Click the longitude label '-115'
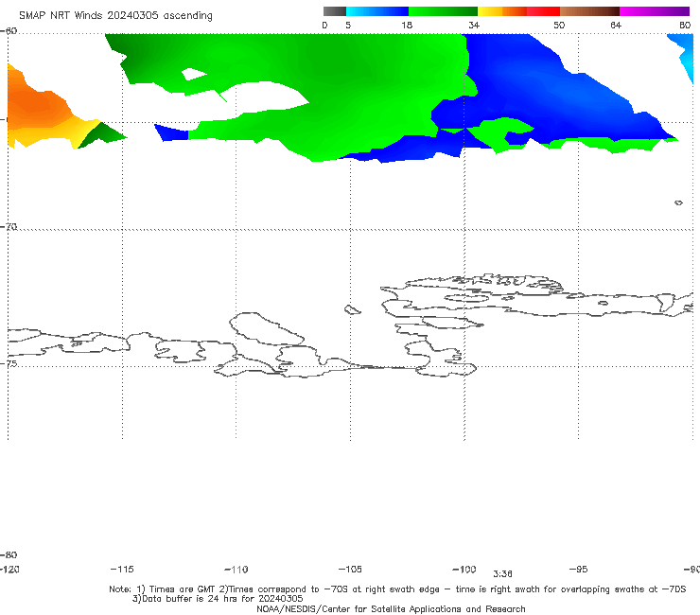The image size is (700, 615). [x=122, y=570]
